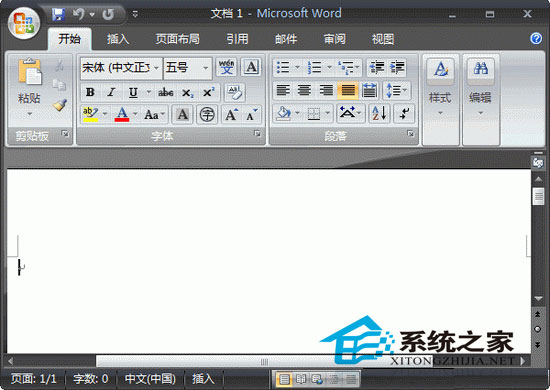Open Word help question mark
This screenshot has width=550, height=390.
[536, 38]
